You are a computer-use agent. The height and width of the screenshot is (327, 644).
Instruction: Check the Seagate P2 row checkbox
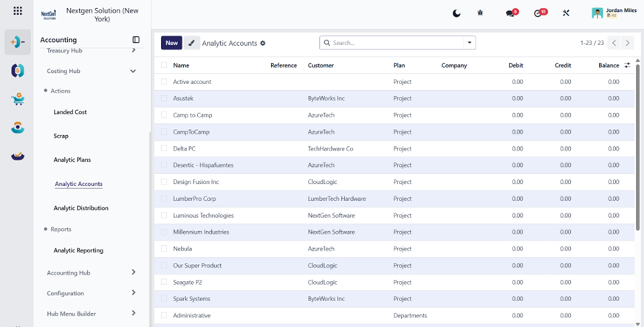click(164, 282)
